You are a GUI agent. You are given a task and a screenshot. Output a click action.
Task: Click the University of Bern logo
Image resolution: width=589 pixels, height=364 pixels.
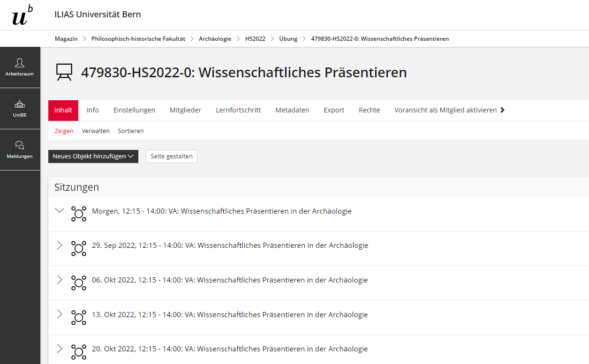23,15
